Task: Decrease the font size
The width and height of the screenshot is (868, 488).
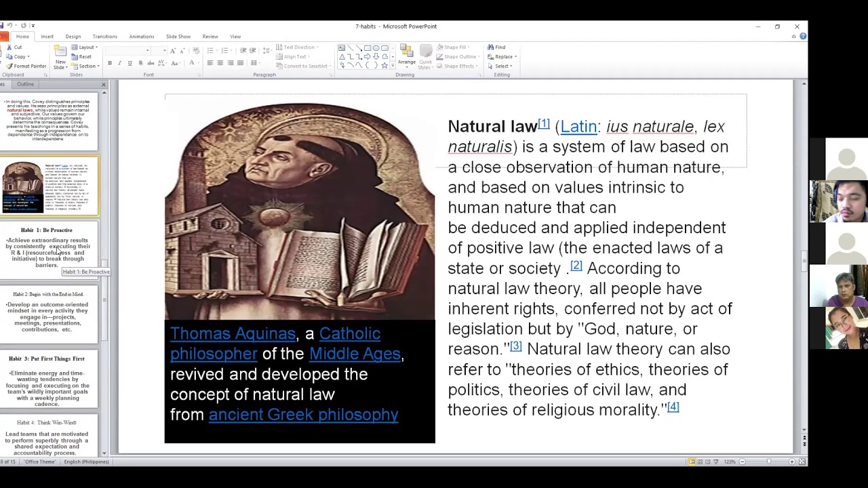Action: click(183, 51)
